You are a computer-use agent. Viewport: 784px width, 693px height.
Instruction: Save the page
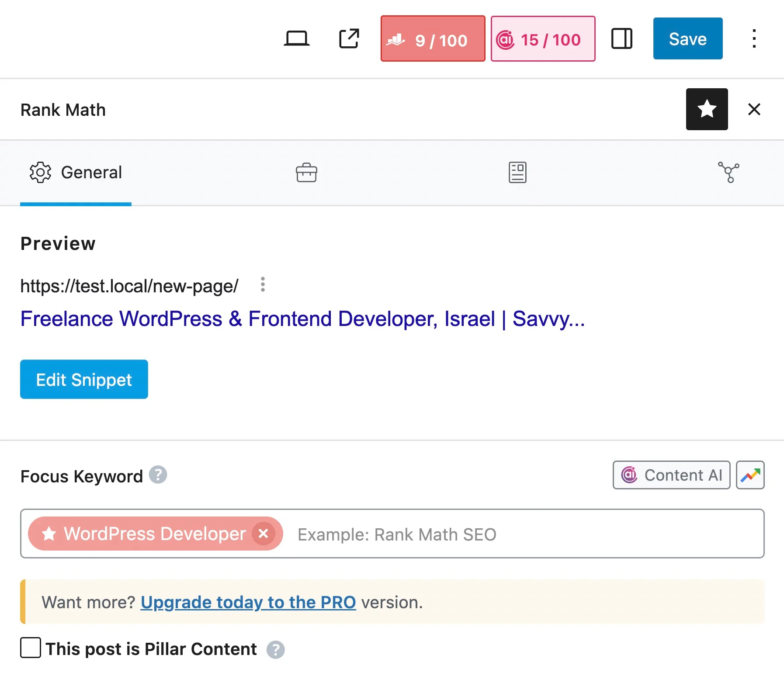(x=688, y=38)
